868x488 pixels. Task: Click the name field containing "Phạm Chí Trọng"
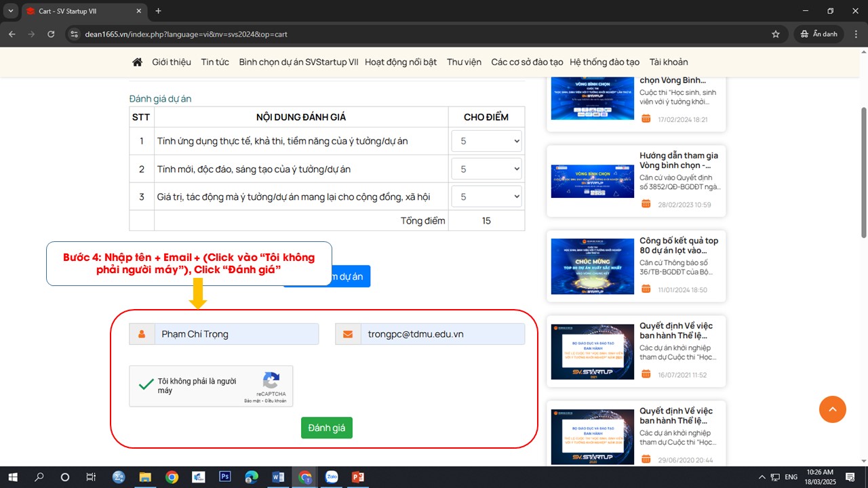tap(236, 334)
